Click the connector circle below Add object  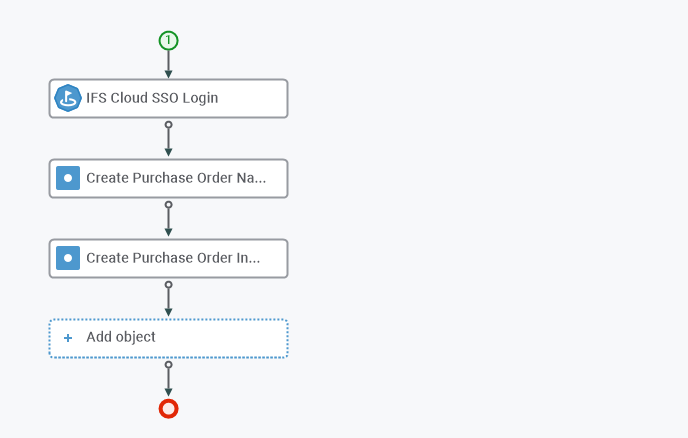[168, 364]
